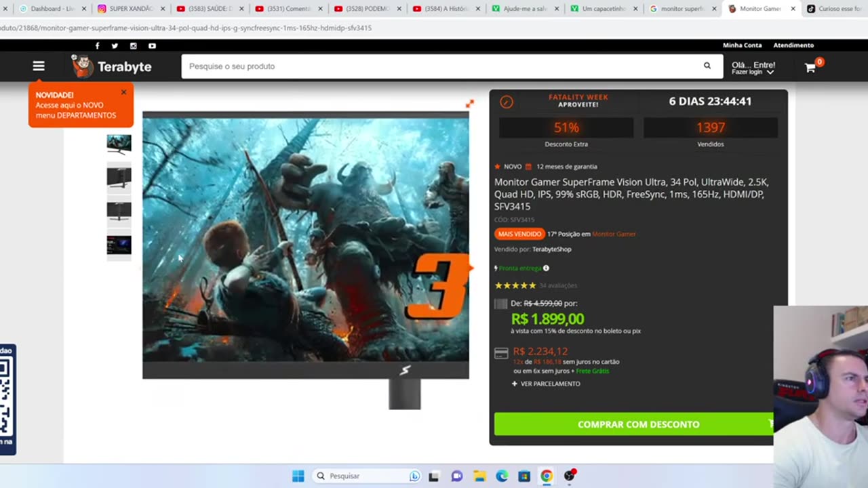Click the R$ 2.234,12 card price

pyautogui.click(x=540, y=351)
